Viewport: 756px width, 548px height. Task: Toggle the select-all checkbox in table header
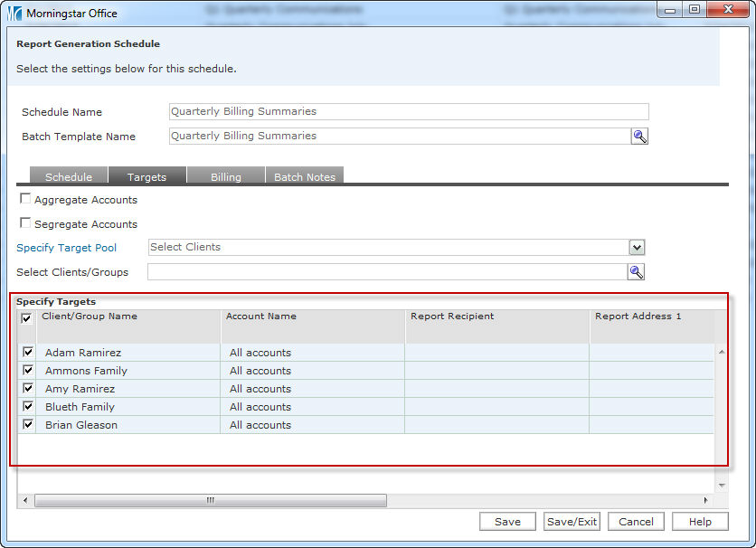26,318
